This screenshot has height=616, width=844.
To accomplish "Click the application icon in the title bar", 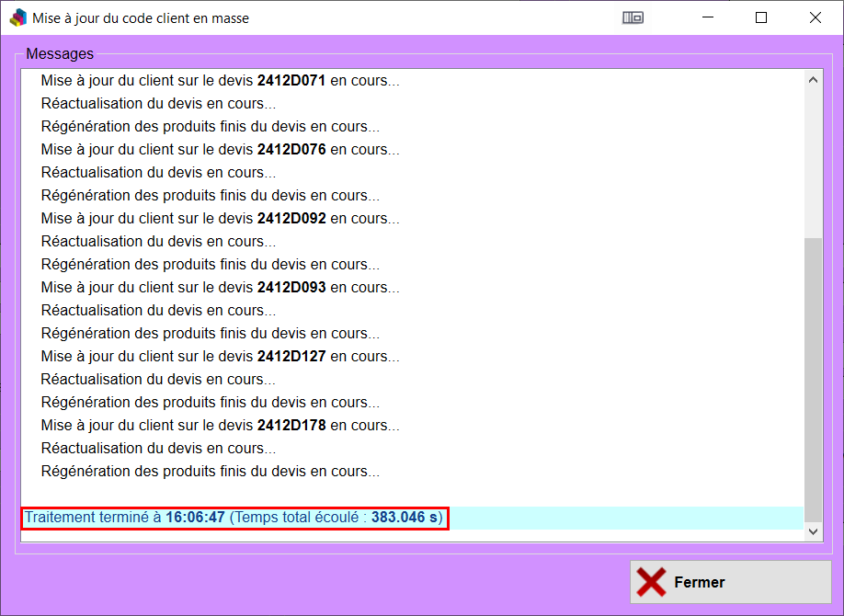I will 17,17.
